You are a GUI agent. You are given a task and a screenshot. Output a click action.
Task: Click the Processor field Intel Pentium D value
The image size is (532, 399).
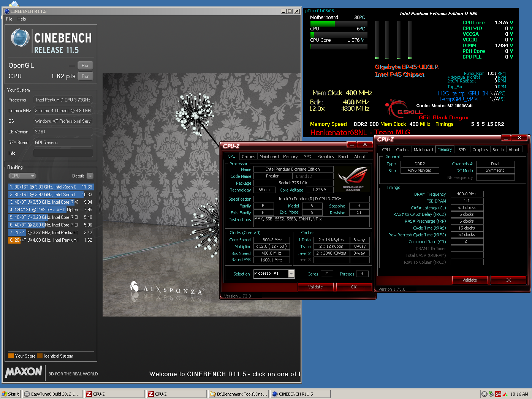63,100
